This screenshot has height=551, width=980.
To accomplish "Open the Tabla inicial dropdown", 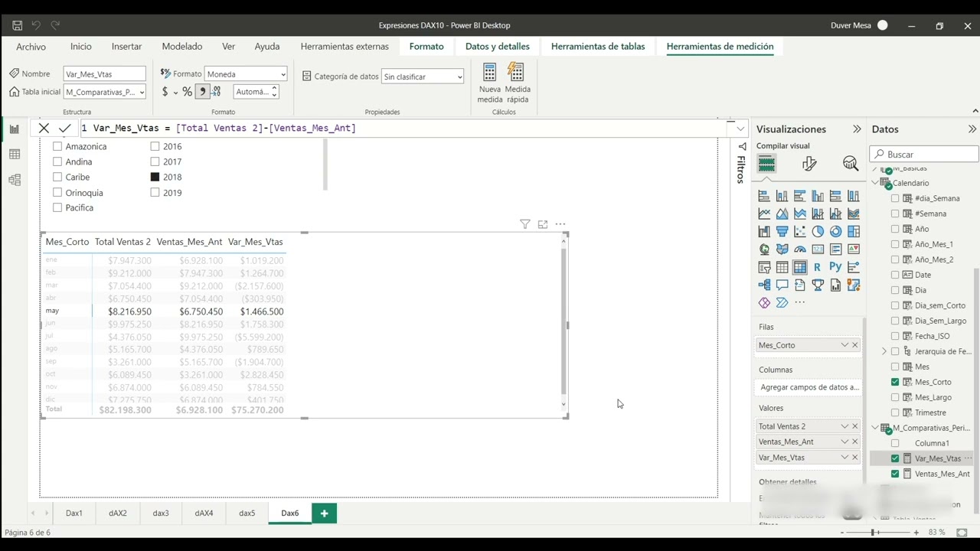I will pos(105,92).
